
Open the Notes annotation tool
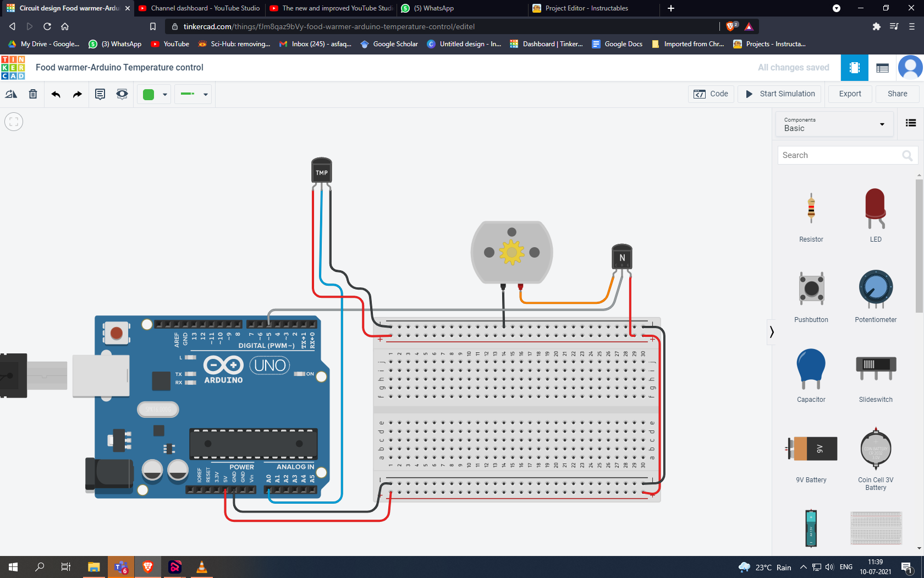point(100,94)
